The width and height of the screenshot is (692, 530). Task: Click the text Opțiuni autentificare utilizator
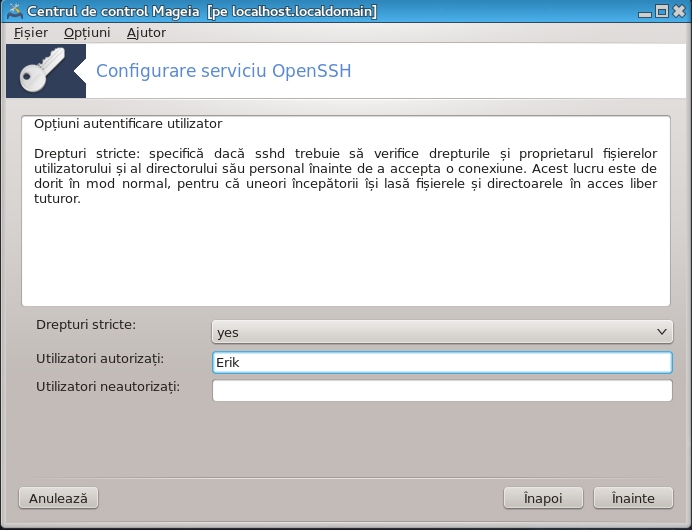(128, 124)
